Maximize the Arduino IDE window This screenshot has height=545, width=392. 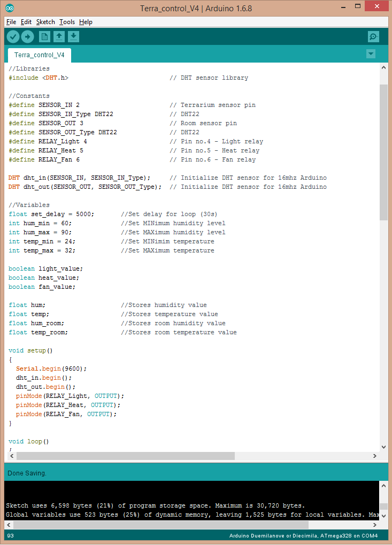coord(358,6)
